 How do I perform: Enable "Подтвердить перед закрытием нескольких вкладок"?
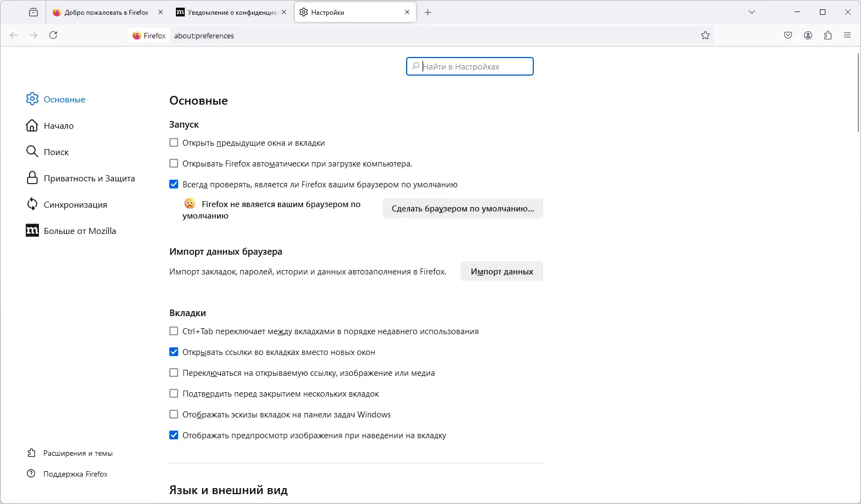coord(174,393)
